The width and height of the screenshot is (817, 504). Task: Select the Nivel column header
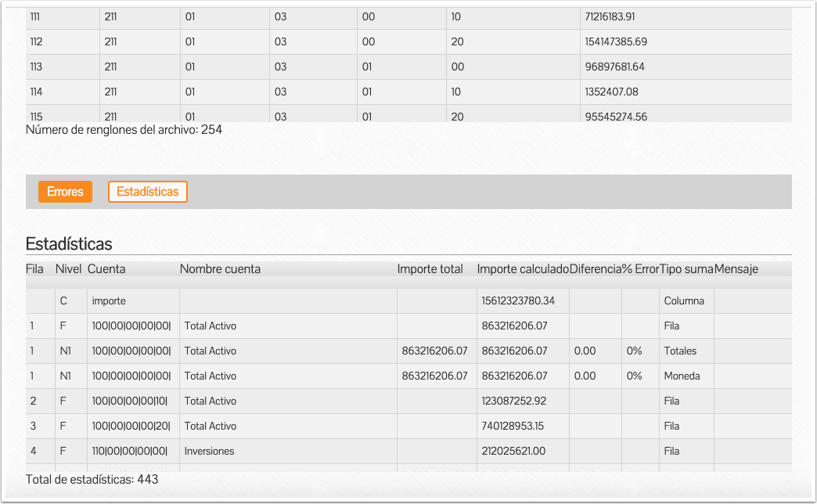pyautogui.click(x=68, y=269)
